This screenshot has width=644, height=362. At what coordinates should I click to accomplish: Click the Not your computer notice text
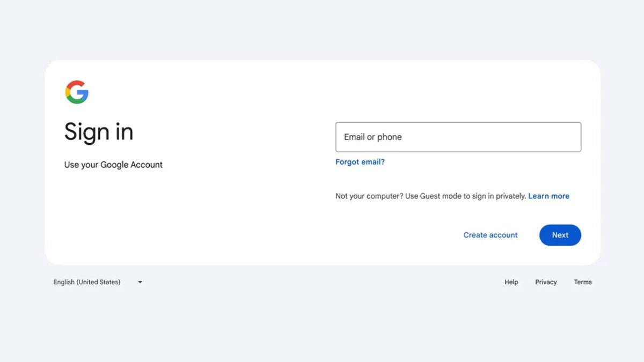click(429, 196)
